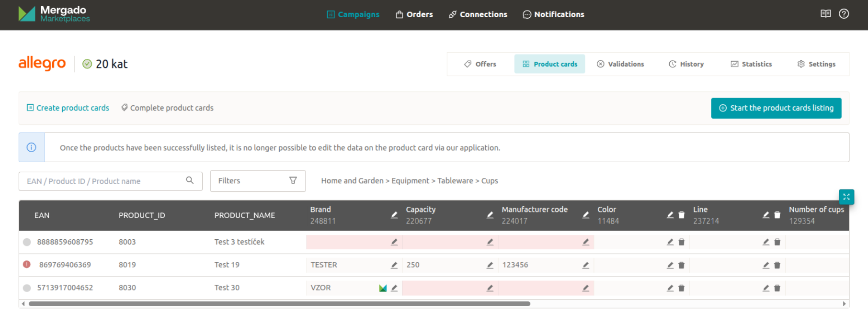
Task: Edit Capacity value for Test 19
Action: tap(490, 265)
